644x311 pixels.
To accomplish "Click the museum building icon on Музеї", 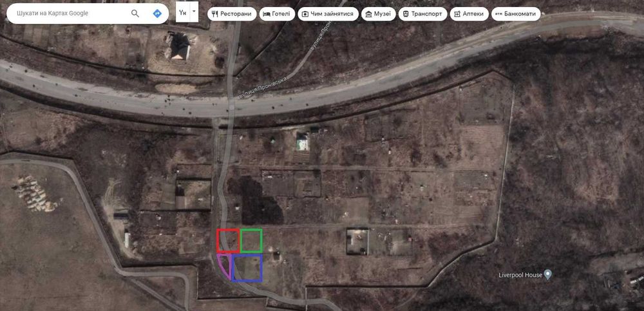I will (368, 14).
